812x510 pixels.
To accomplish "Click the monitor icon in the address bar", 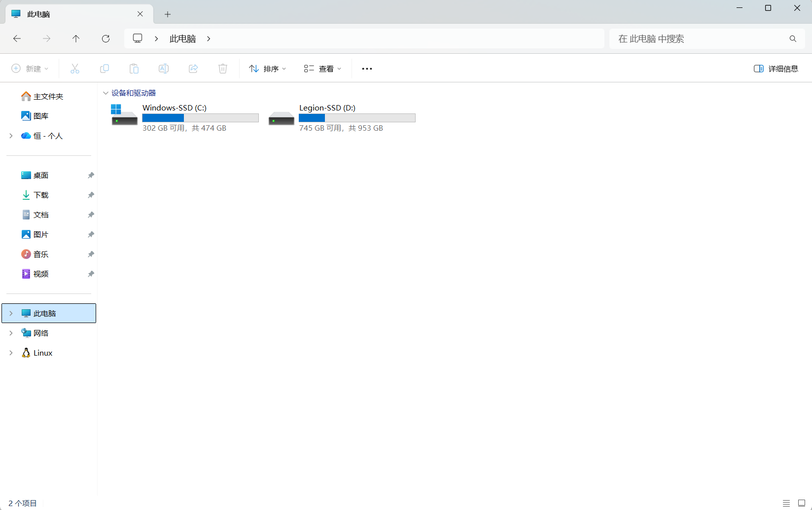I will 138,38.
